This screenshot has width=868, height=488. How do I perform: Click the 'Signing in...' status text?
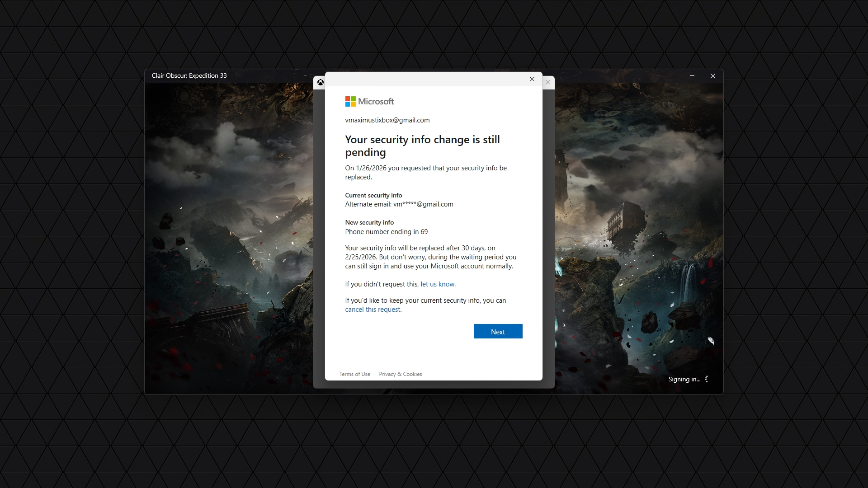coord(684,380)
